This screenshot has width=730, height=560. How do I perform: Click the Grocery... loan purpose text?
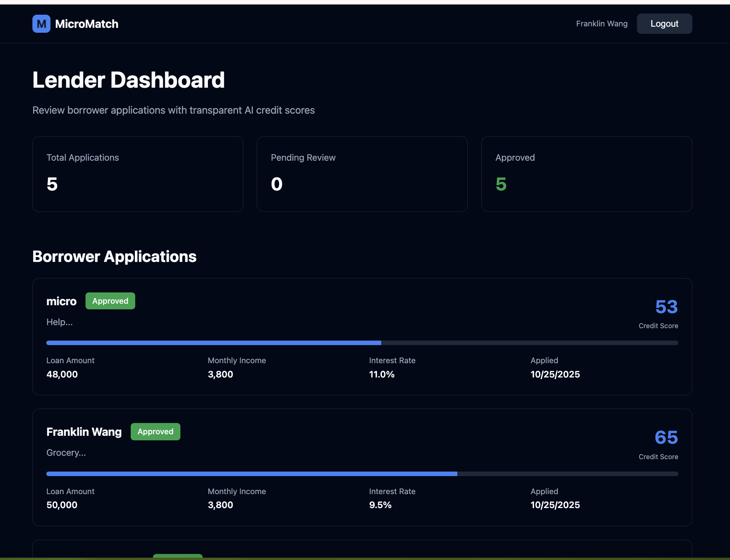(66, 453)
